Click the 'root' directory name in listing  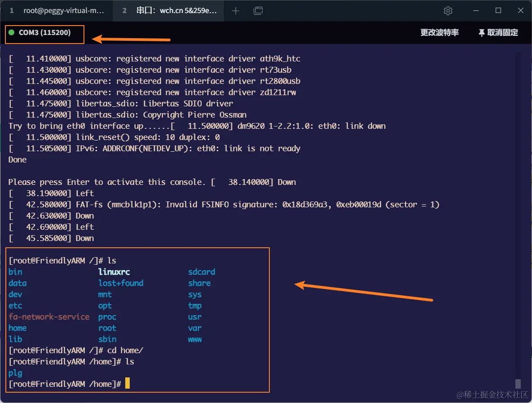107,328
